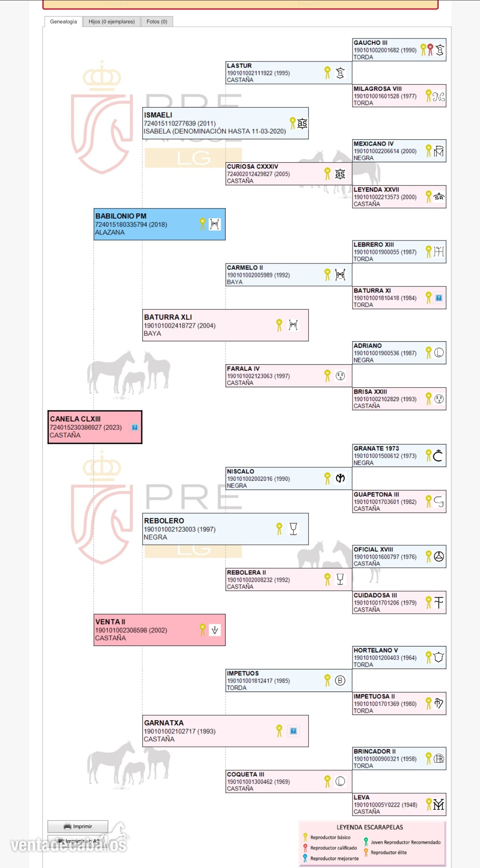Click the yellow rosette on the ISMAELI box
This screenshot has height=868, width=480.
tap(292, 123)
